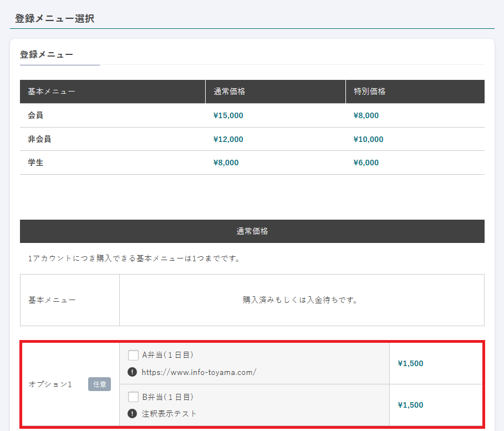Click the dark 通常価格 banner above the note
Screen dimensions: 504x431
252,231
